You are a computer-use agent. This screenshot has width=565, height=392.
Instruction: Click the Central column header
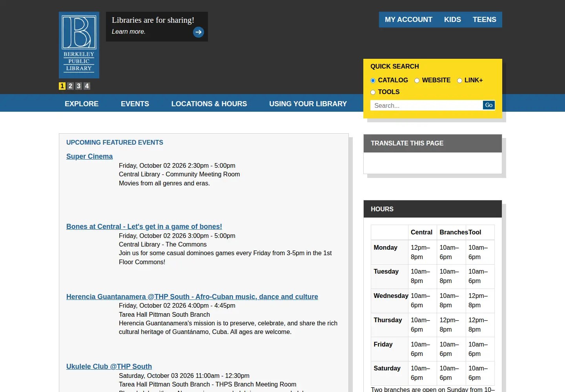pos(421,232)
